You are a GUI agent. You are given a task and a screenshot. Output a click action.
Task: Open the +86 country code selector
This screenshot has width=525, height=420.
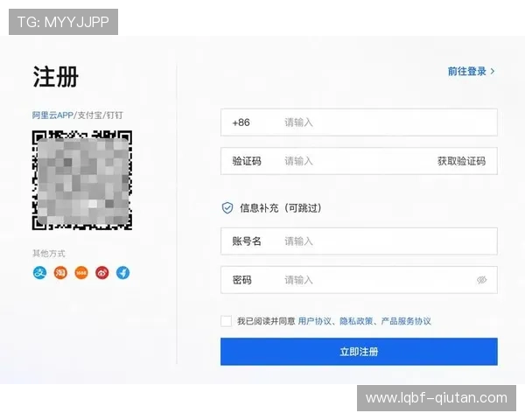tap(241, 122)
